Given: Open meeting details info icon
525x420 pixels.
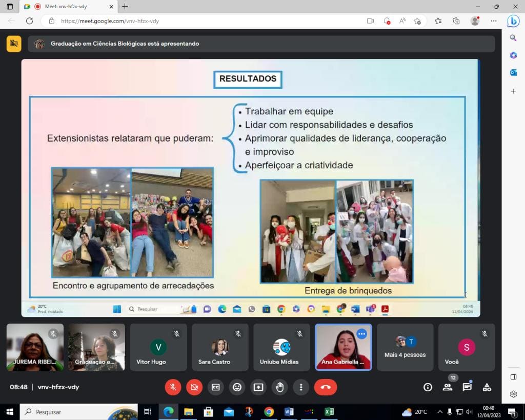Looking at the screenshot, I should pos(428,387).
